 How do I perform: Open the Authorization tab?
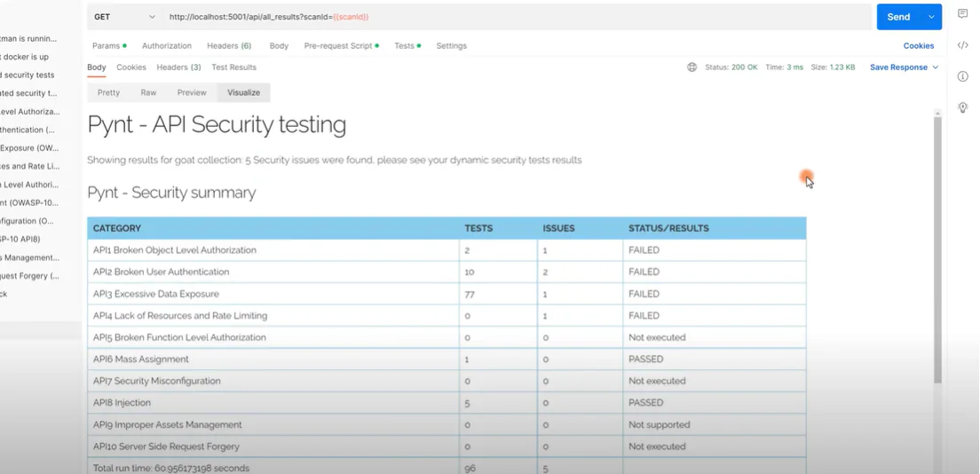click(x=166, y=45)
